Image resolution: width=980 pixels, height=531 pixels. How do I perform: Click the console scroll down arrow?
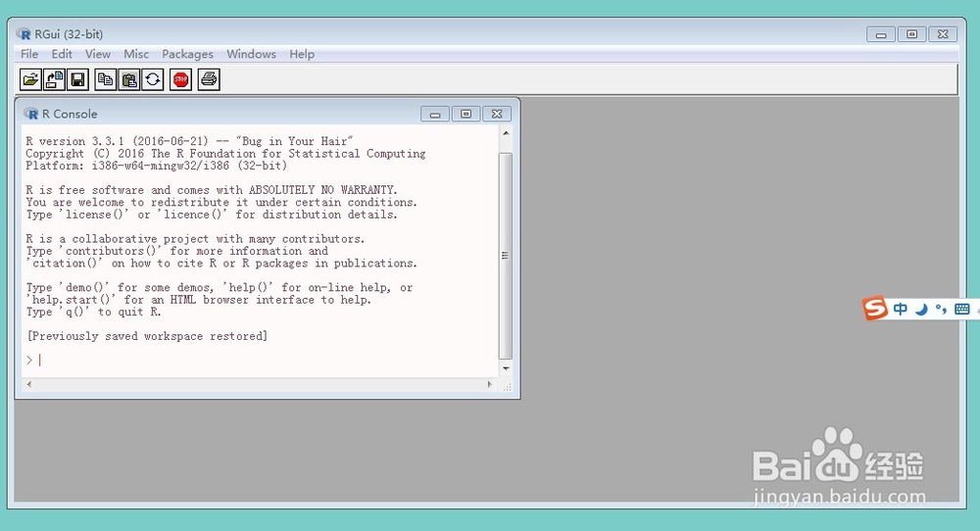tap(506, 368)
